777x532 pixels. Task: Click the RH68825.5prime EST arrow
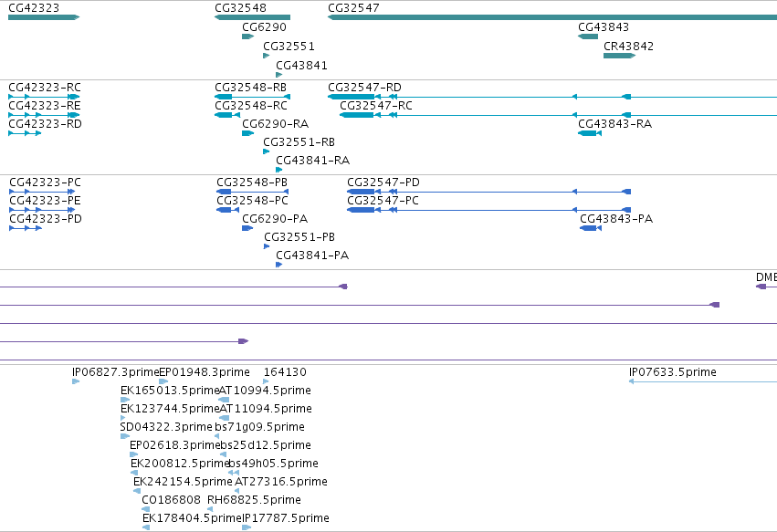pos(210,509)
